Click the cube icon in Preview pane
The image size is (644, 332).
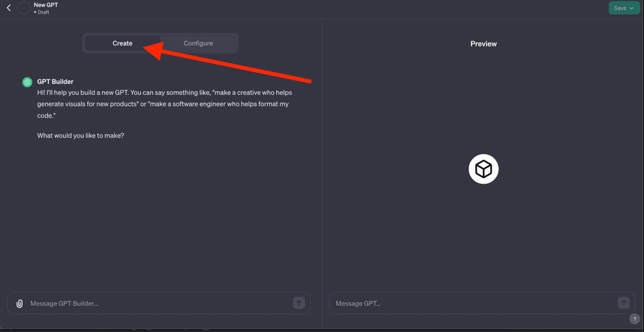(x=483, y=170)
